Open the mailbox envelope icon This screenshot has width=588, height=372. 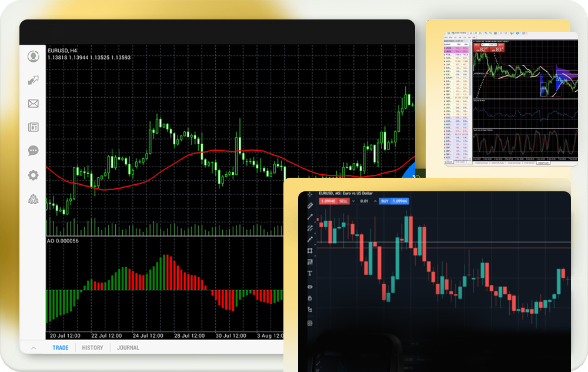coord(33,104)
